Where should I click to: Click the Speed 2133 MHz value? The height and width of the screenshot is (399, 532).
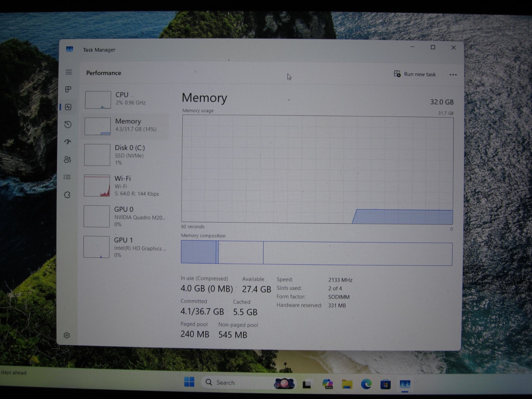340,280
